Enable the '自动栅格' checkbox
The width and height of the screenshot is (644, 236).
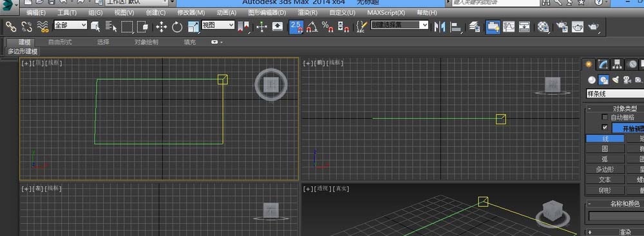click(605, 118)
